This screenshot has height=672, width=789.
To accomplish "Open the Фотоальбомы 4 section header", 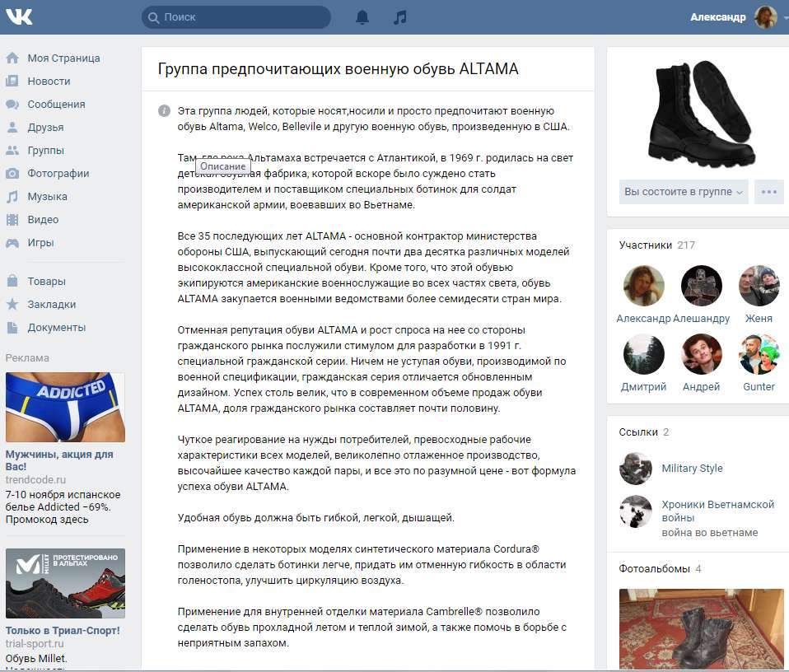I will pos(660,569).
